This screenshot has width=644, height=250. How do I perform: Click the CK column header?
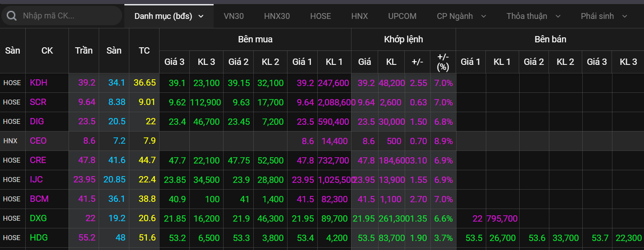[x=47, y=50]
